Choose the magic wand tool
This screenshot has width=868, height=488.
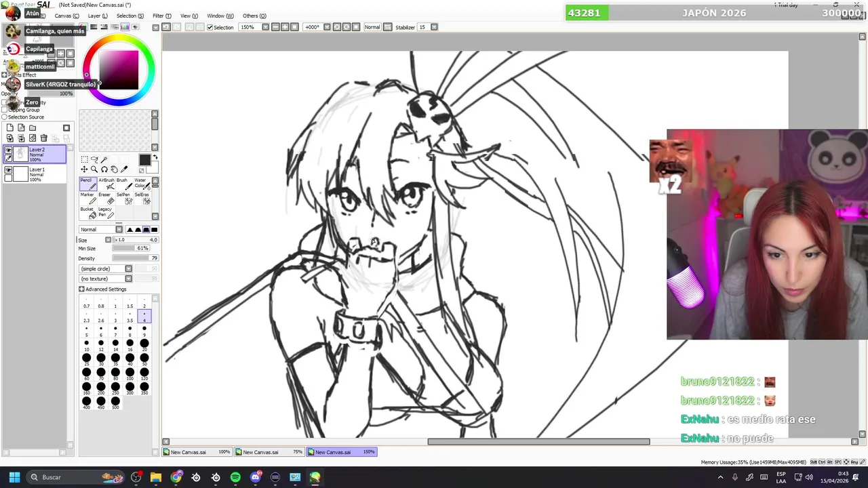[x=104, y=159]
